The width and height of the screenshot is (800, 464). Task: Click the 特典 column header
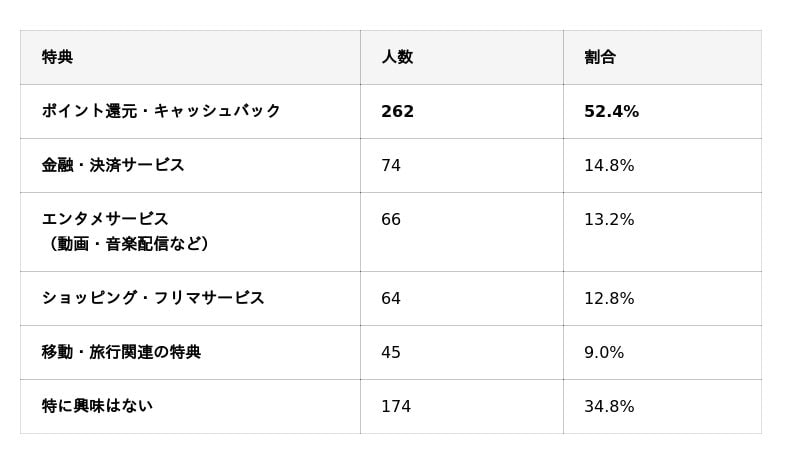(58, 57)
